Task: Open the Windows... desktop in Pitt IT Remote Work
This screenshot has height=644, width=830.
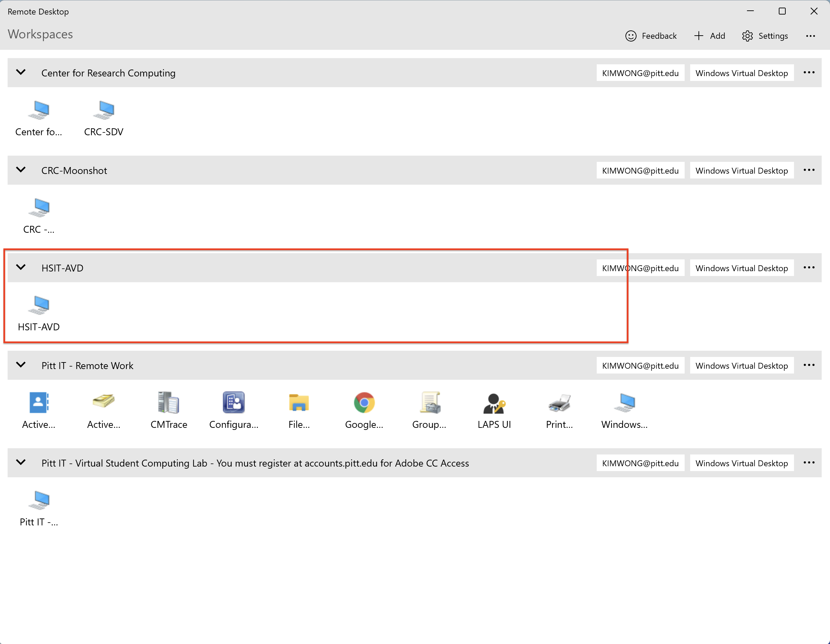Action: click(x=624, y=411)
